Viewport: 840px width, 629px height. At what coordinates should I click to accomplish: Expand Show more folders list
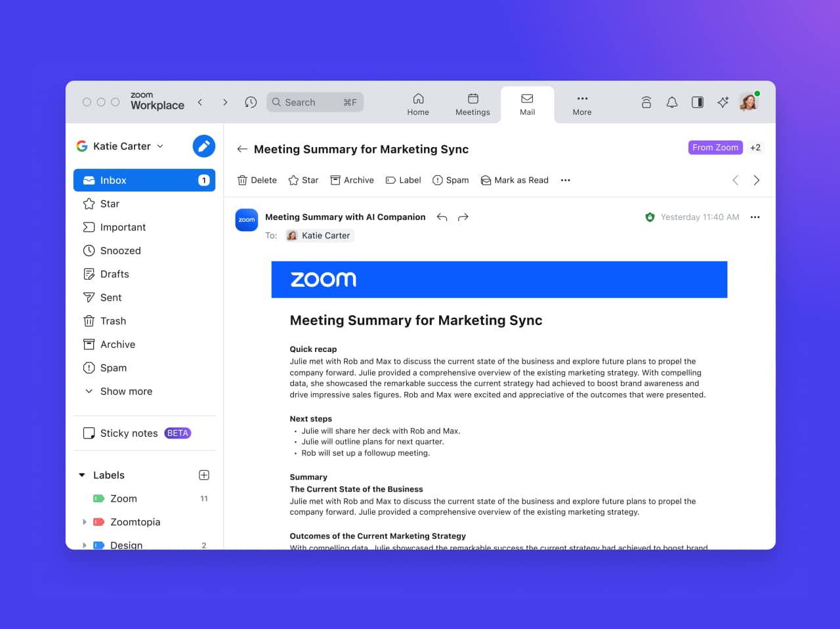[x=125, y=391]
